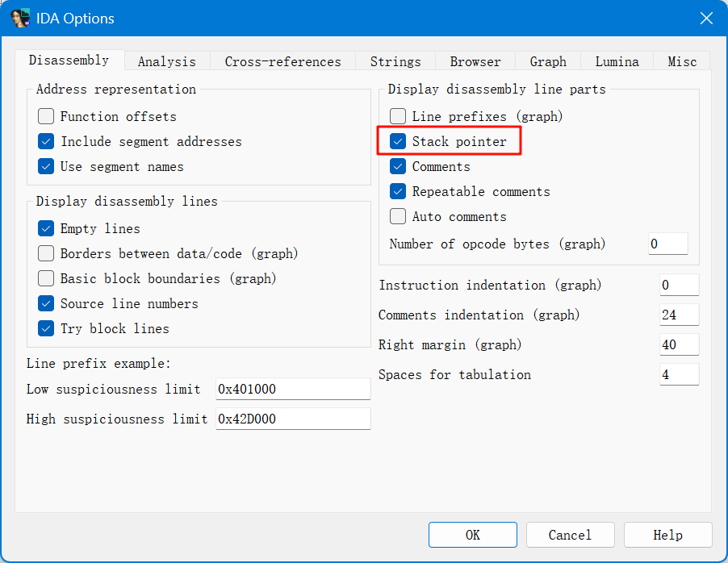Uncheck the Comments option
Viewport: 728px width, 563px height.
click(398, 167)
